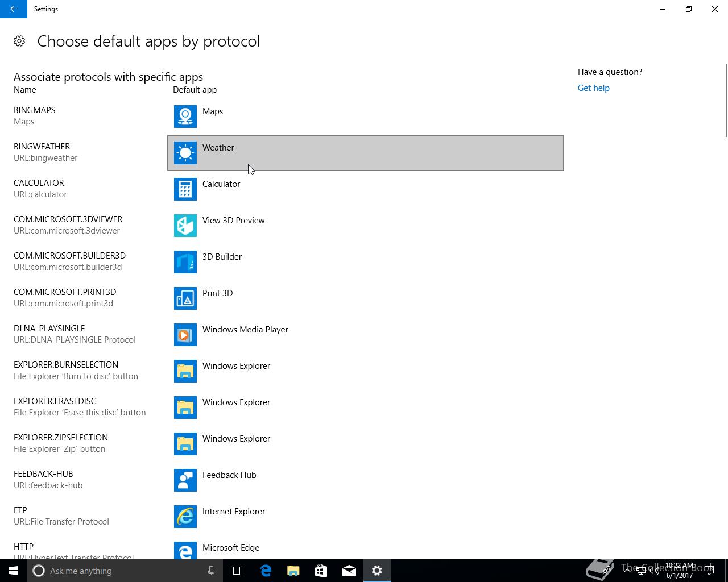Click the Maps app icon for BINGMAPS

(x=185, y=117)
